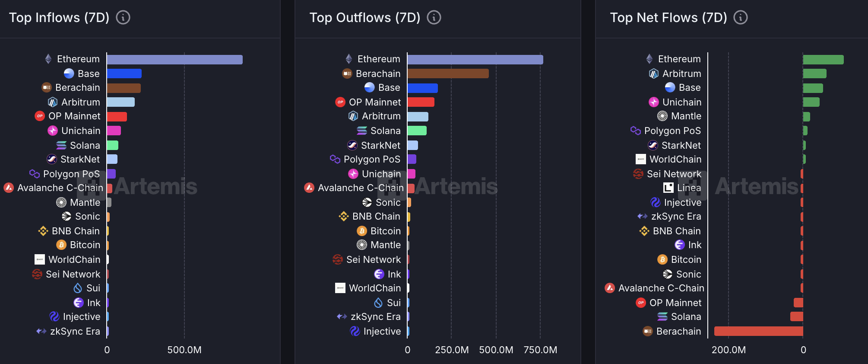Click the zkSync Era label in Top Inflows
The image size is (868, 364).
click(x=75, y=332)
